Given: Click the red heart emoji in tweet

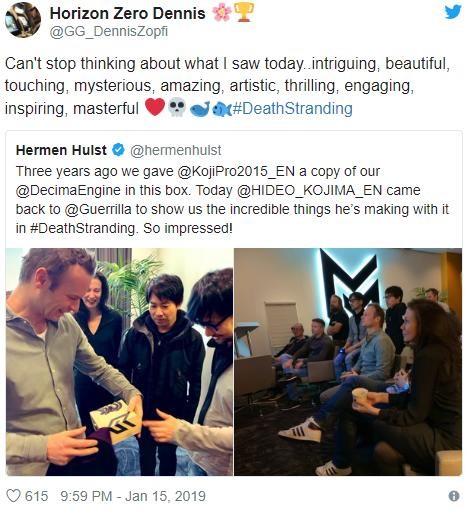Looking at the screenshot, I should pyautogui.click(x=155, y=107).
